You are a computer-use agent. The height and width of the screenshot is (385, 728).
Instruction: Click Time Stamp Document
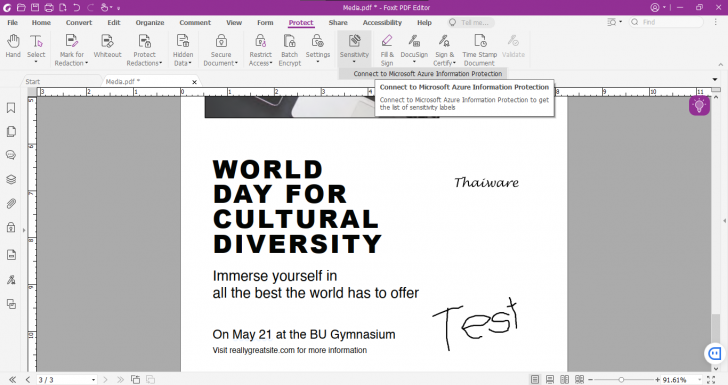point(480,50)
